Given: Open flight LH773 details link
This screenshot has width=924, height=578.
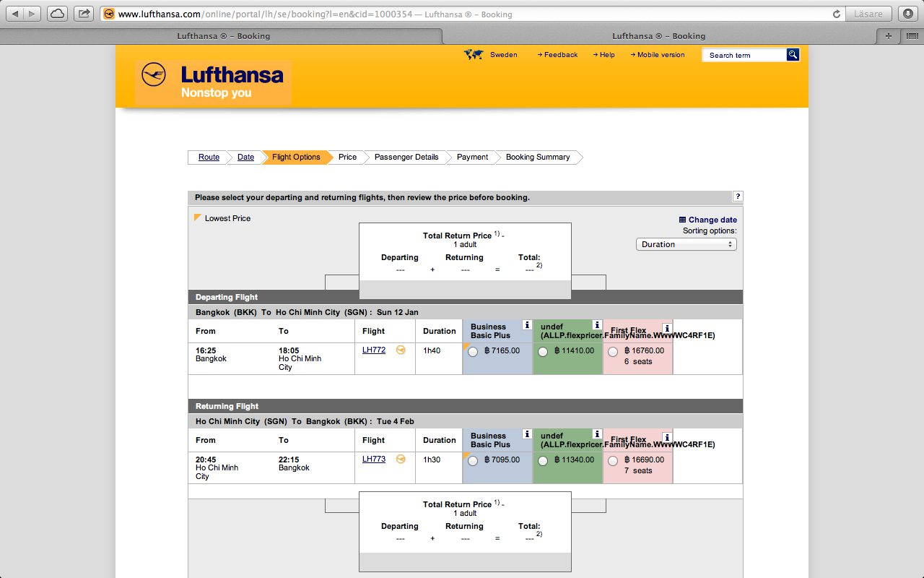Looking at the screenshot, I should (x=373, y=459).
